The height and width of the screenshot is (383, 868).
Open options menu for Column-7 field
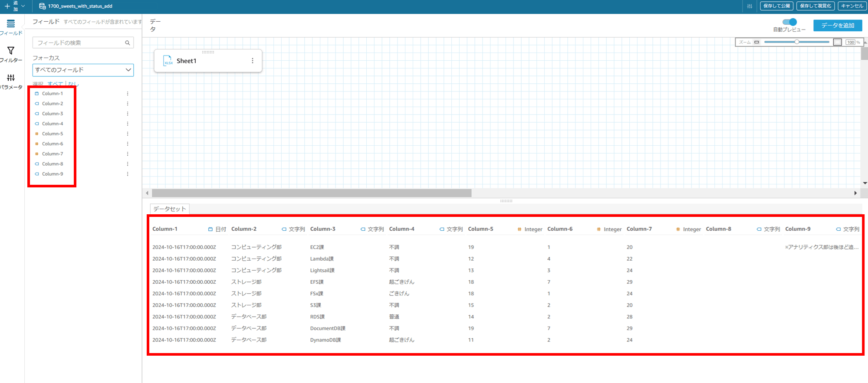[128, 154]
